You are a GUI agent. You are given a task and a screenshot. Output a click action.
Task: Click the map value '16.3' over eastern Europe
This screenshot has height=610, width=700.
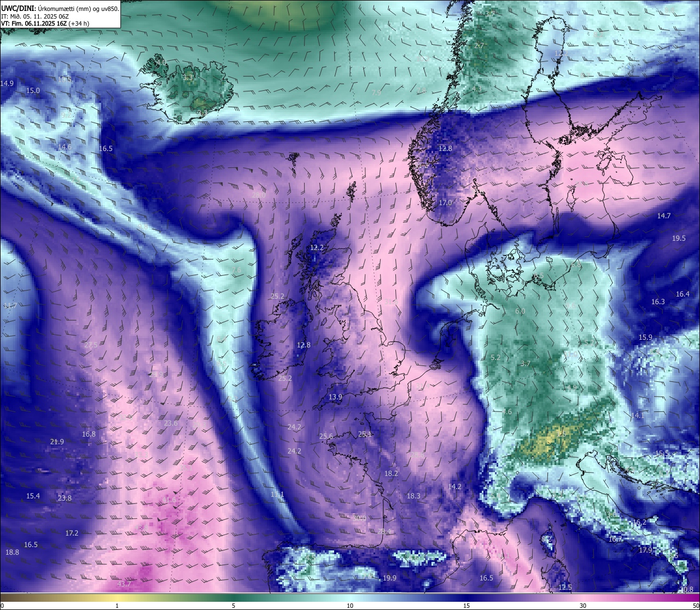(x=658, y=302)
